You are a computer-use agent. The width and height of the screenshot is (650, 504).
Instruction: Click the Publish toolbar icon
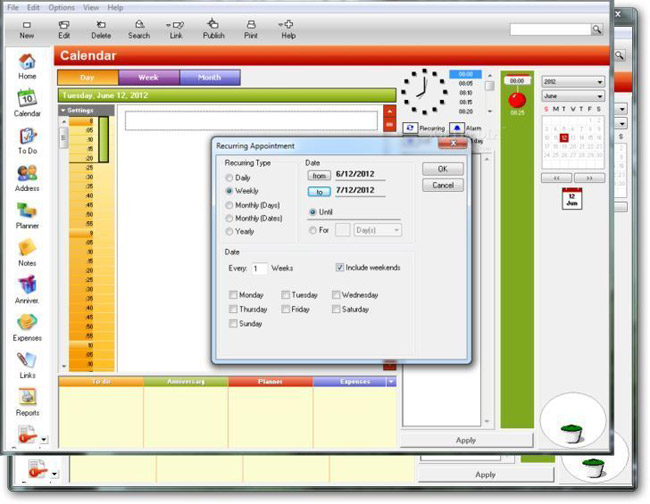pyautogui.click(x=213, y=28)
